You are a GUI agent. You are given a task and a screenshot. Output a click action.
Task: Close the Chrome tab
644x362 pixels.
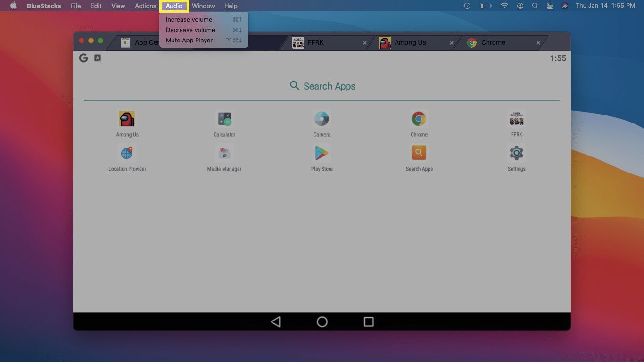tap(538, 43)
